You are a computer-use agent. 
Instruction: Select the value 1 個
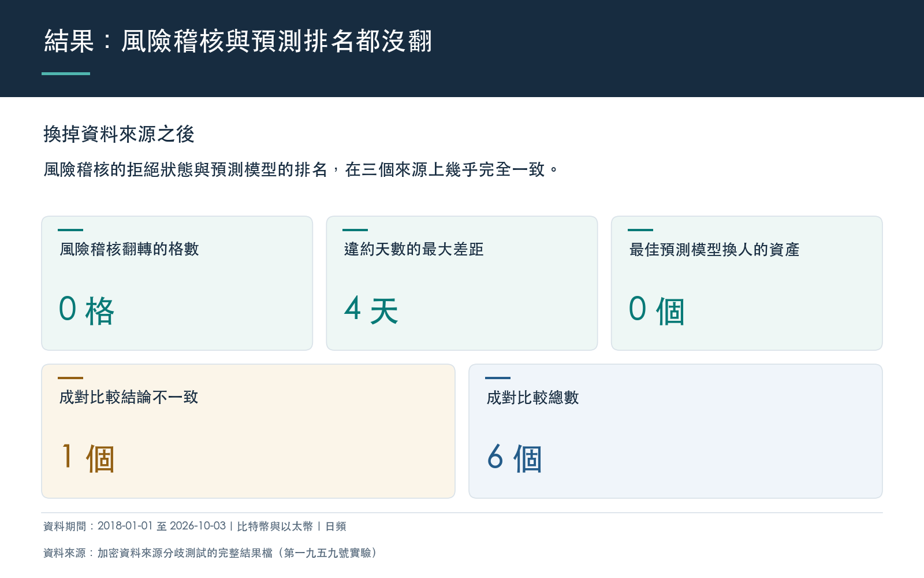(x=88, y=458)
